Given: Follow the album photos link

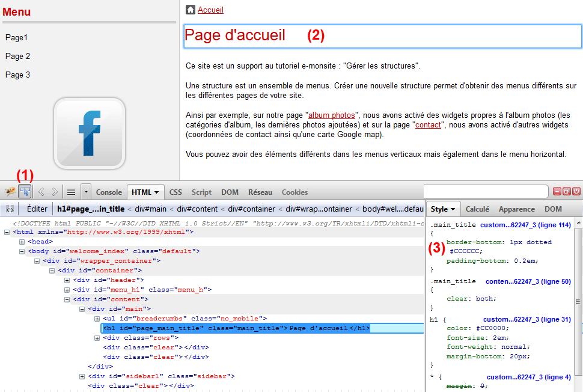Looking at the screenshot, I should (332, 115).
